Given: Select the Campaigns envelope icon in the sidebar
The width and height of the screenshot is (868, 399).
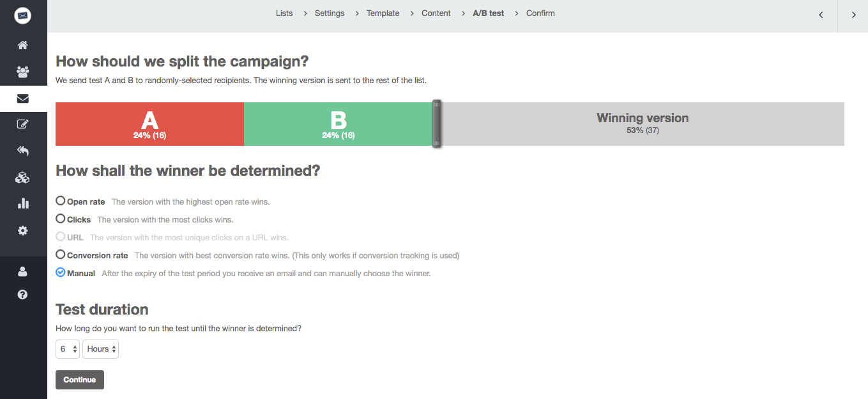Looking at the screenshot, I should pyautogui.click(x=23, y=98).
